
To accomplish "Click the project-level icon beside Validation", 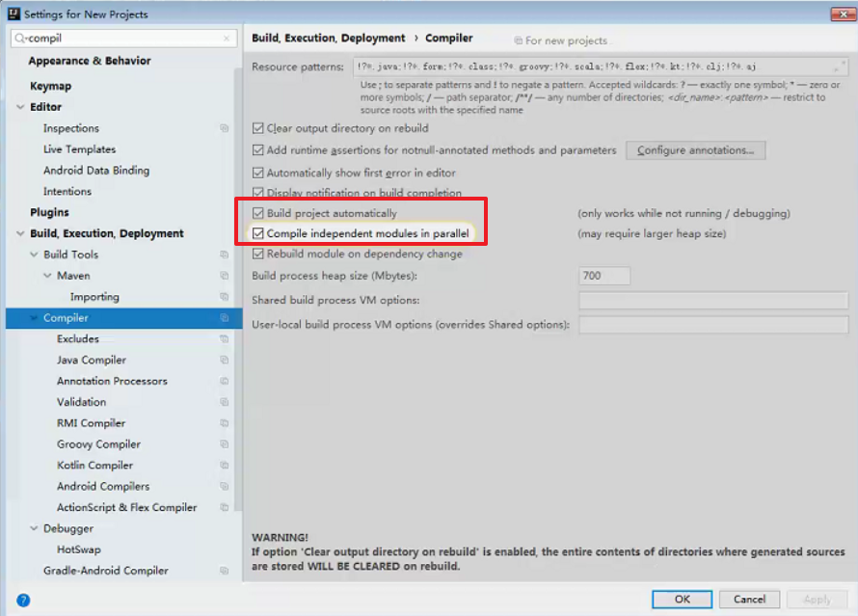I will pyautogui.click(x=224, y=402).
